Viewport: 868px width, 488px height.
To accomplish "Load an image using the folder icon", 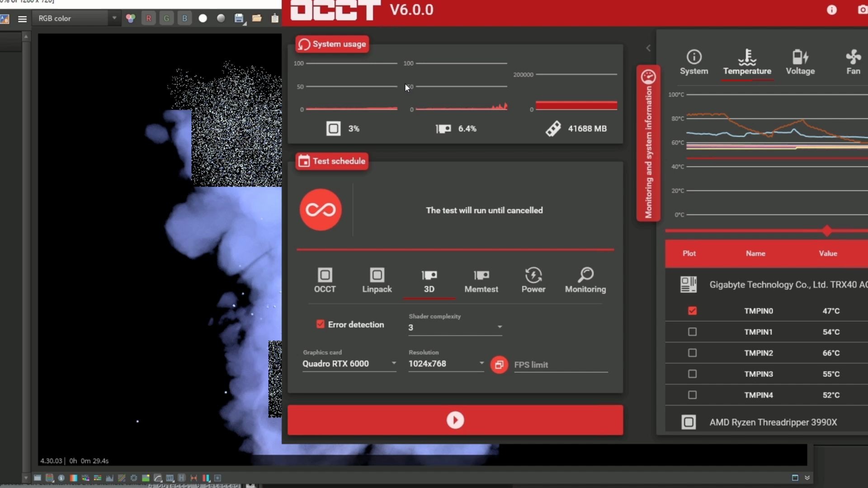I will [x=257, y=19].
